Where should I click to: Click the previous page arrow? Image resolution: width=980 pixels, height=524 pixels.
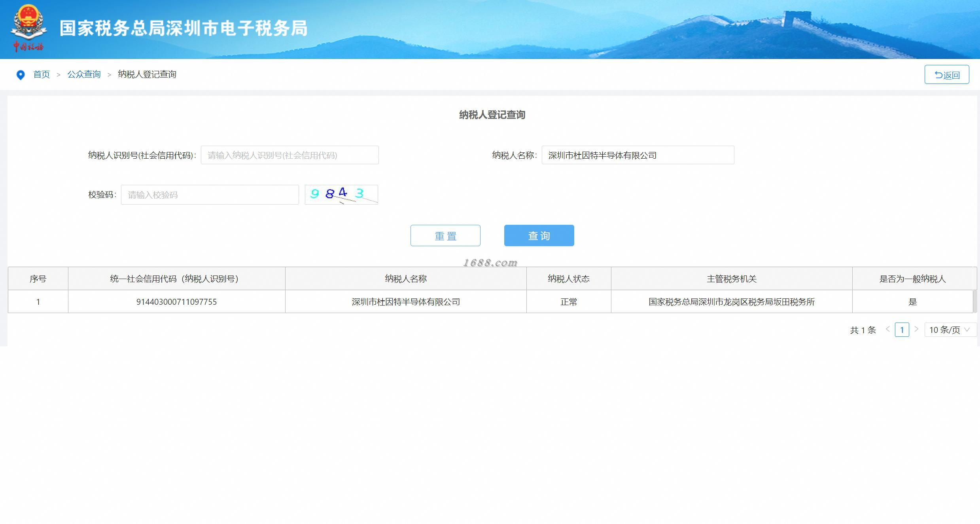pyautogui.click(x=887, y=329)
